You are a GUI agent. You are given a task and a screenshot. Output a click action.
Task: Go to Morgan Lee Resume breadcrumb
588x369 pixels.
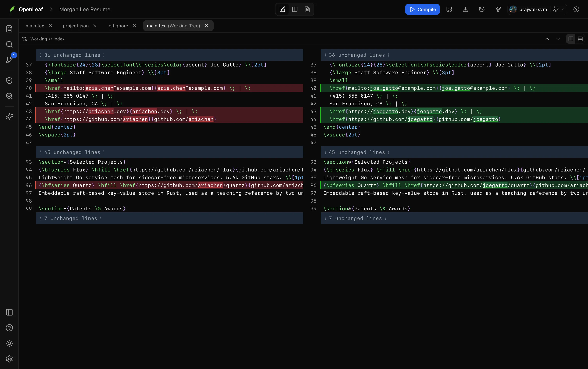point(85,9)
